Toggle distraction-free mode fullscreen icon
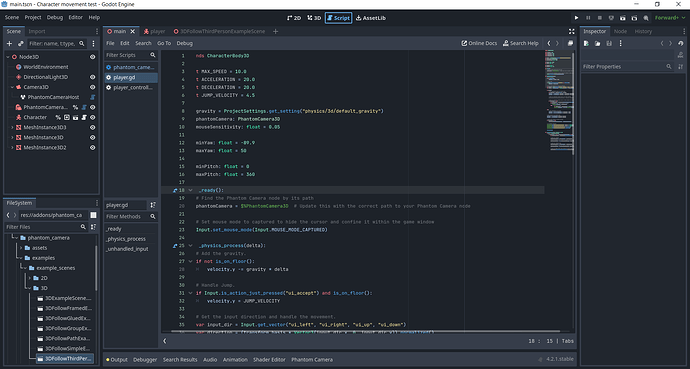Image resolution: width=690 pixels, height=369 pixels. [x=571, y=31]
